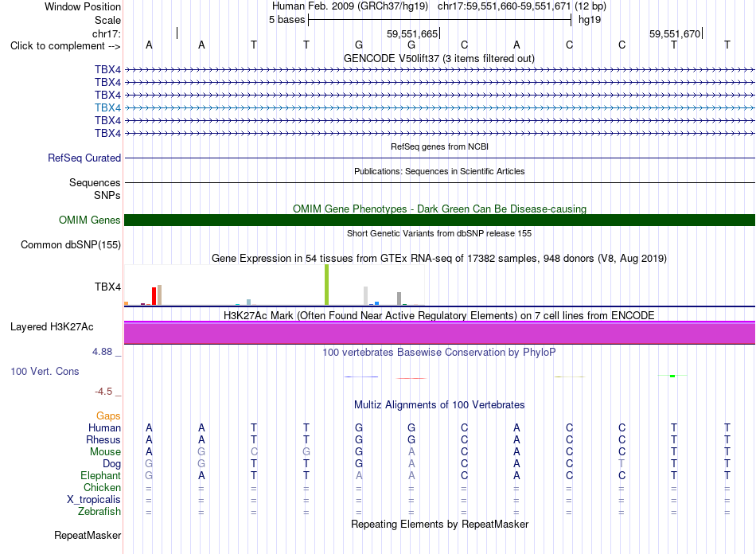Click the light-blue TBX4 transcript arrow line
Screen dimensions: 756x554
(440, 107)
